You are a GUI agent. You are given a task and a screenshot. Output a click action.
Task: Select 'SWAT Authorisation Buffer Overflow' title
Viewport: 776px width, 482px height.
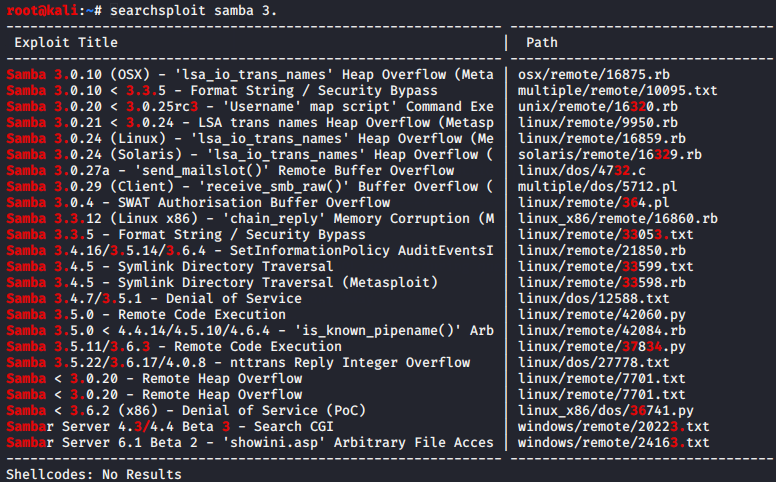pyautogui.click(x=198, y=202)
